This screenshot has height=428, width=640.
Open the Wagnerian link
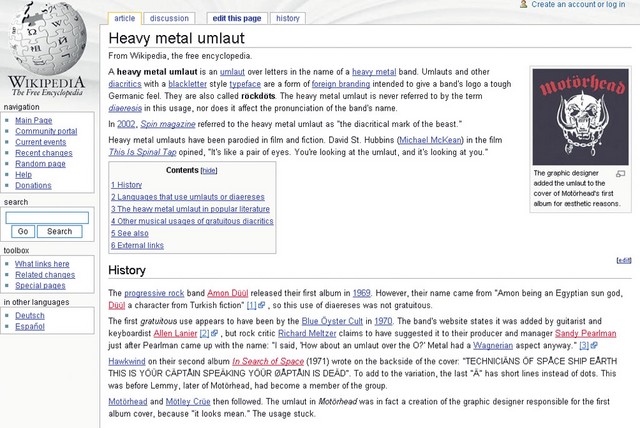[x=493, y=346]
